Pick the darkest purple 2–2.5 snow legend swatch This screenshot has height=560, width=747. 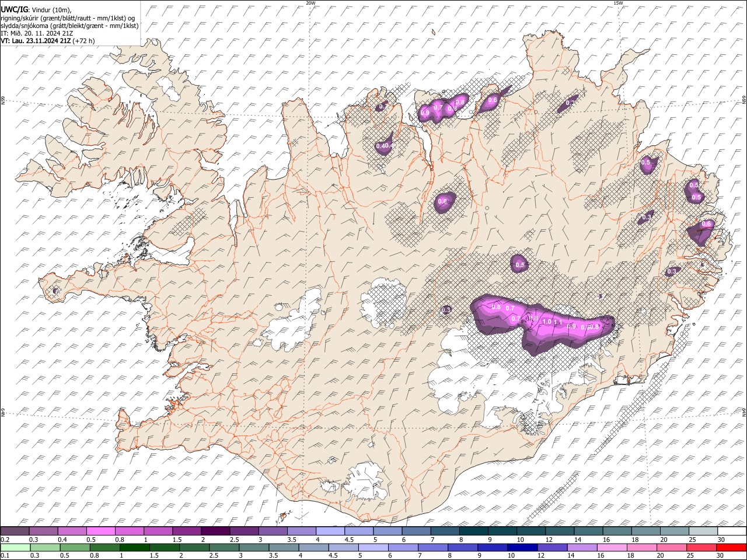(x=215, y=531)
